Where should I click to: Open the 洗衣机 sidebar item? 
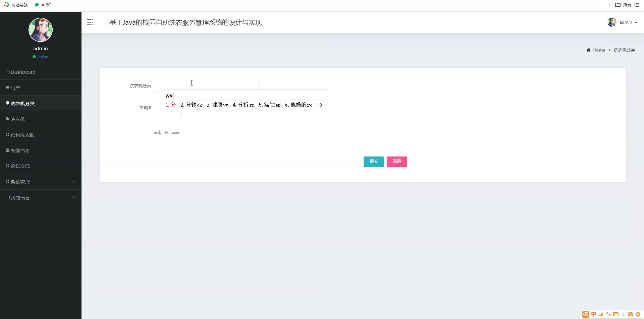coord(41,119)
